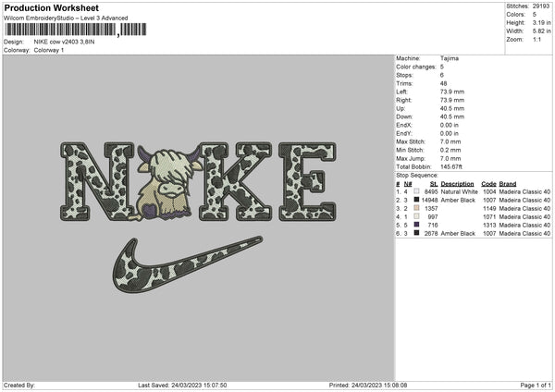Image resolution: width=555 pixels, height=392 pixels.
Task: Click the 'Stops:' label
Action: [x=404, y=75]
